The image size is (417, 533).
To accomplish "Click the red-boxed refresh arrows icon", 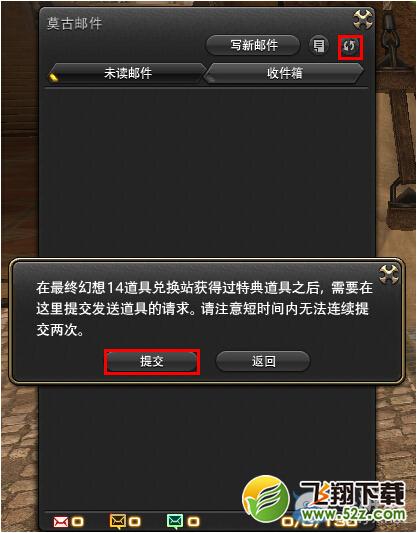I will 350,46.
